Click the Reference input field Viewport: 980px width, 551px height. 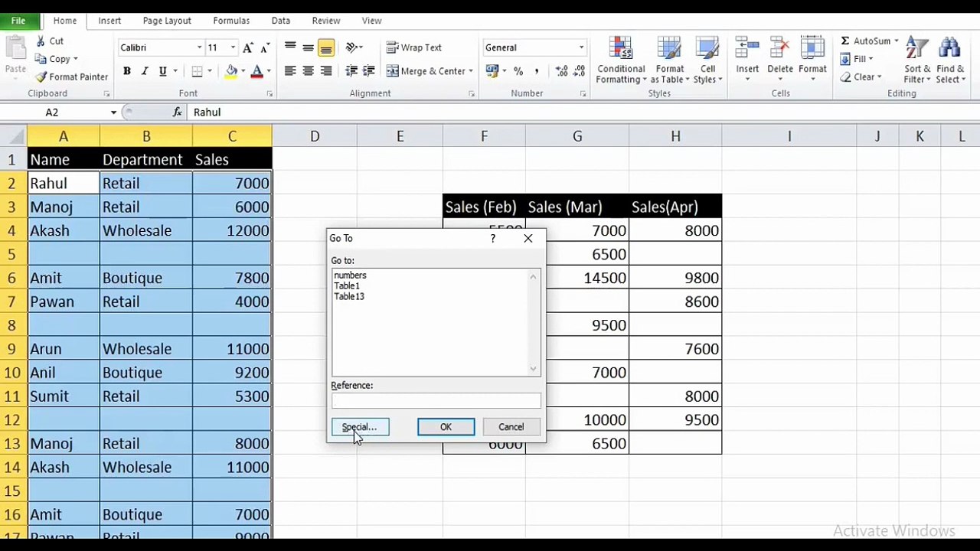tap(436, 401)
